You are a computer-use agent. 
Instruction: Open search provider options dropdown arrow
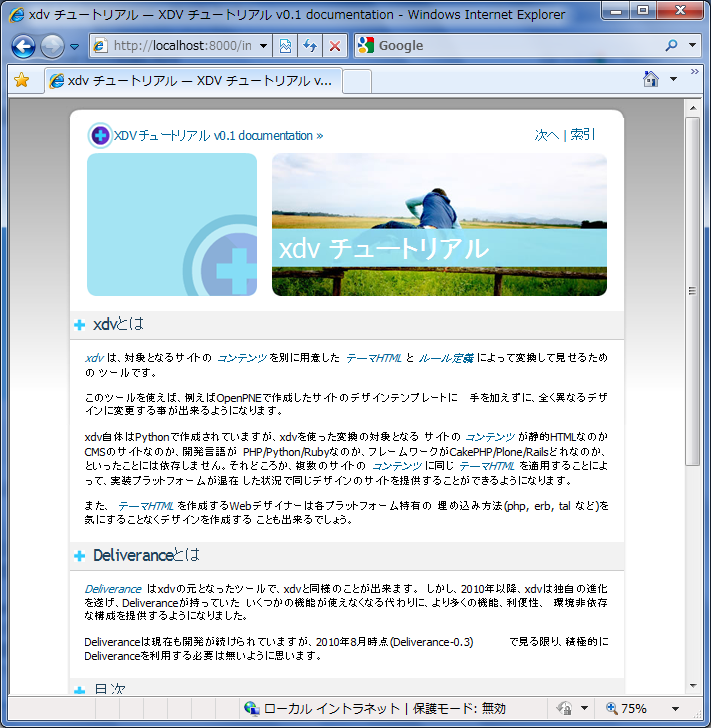pos(692,46)
